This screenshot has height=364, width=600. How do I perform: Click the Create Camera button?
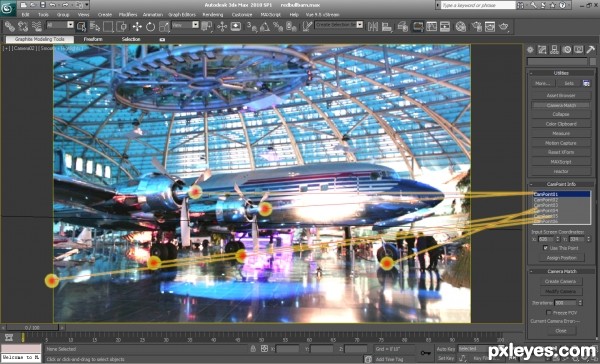pyautogui.click(x=561, y=281)
